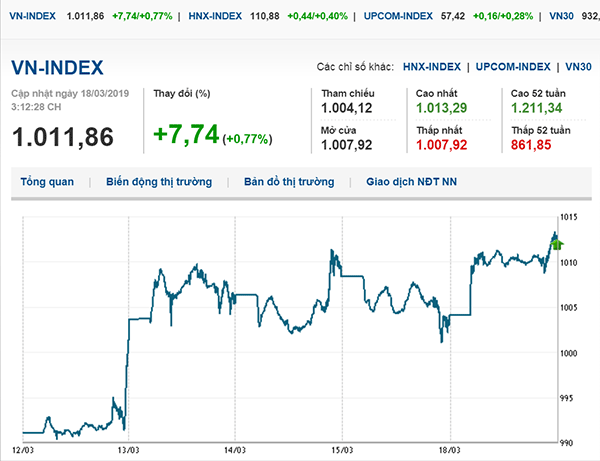Click the current index value 1.011,86
The image size is (600, 461).
click(63, 137)
